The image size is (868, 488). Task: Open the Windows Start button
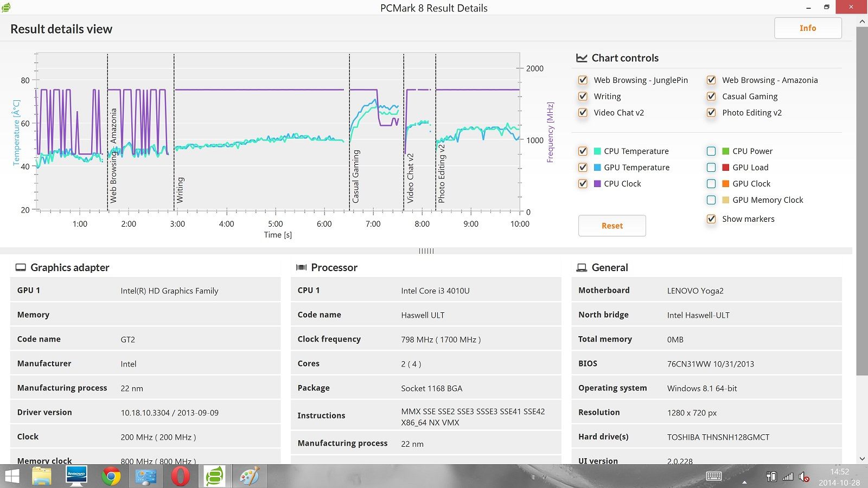(x=12, y=477)
